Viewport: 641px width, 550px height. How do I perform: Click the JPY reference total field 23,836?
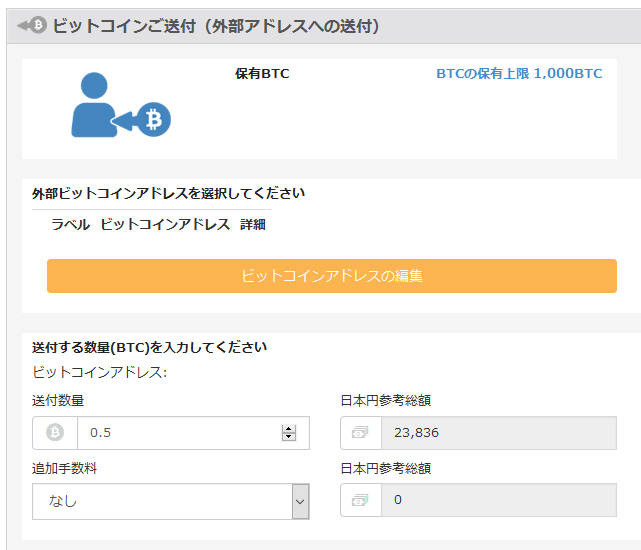point(499,433)
